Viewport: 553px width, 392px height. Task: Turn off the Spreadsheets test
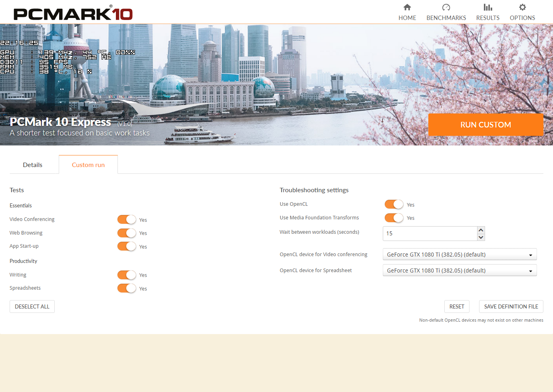click(x=127, y=288)
